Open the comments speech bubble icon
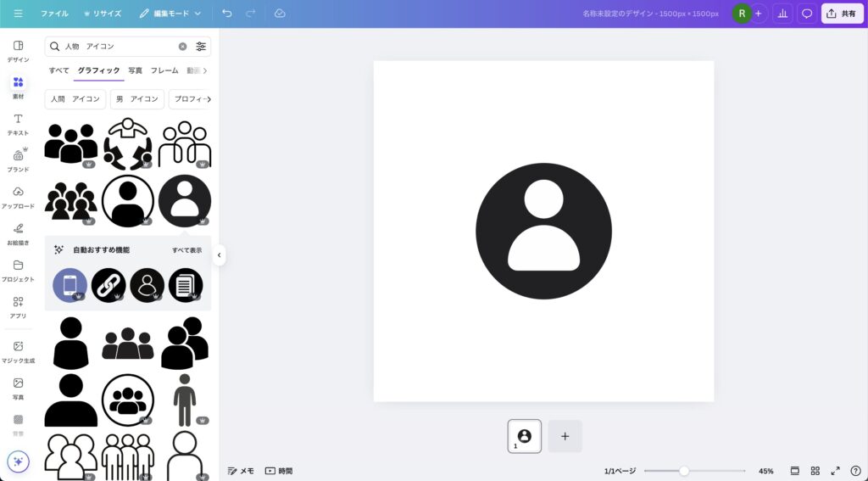The width and height of the screenshot is (868, 481). 807,14
